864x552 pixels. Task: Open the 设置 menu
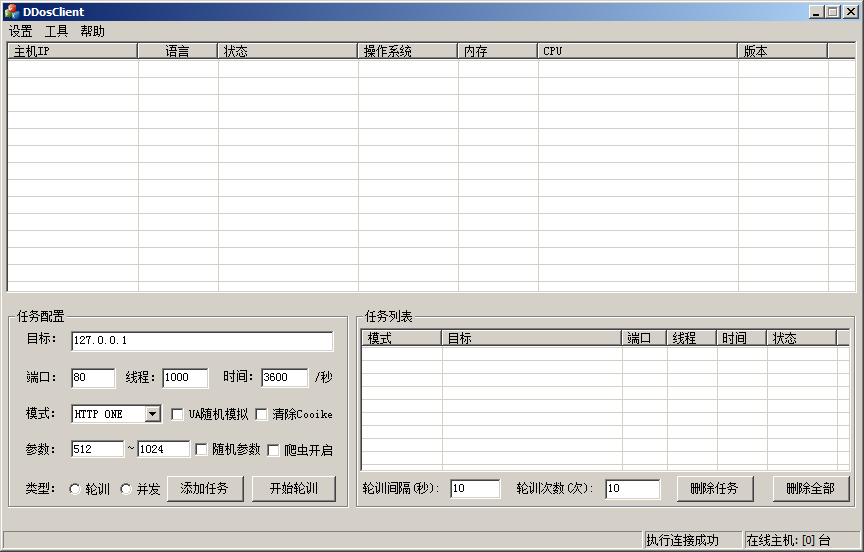pyautogui.click(x=21, y=31)
